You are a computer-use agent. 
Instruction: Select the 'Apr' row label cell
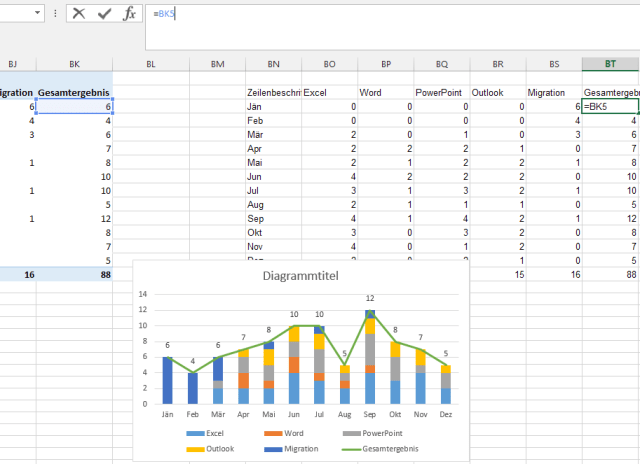point(273,149)
